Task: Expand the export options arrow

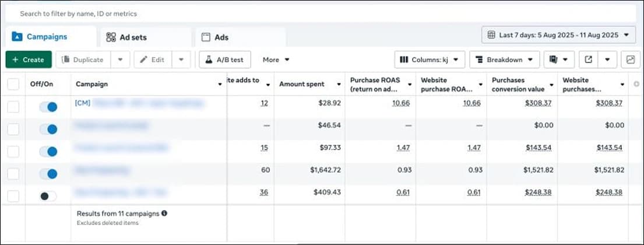Action: tap(607, 60)
